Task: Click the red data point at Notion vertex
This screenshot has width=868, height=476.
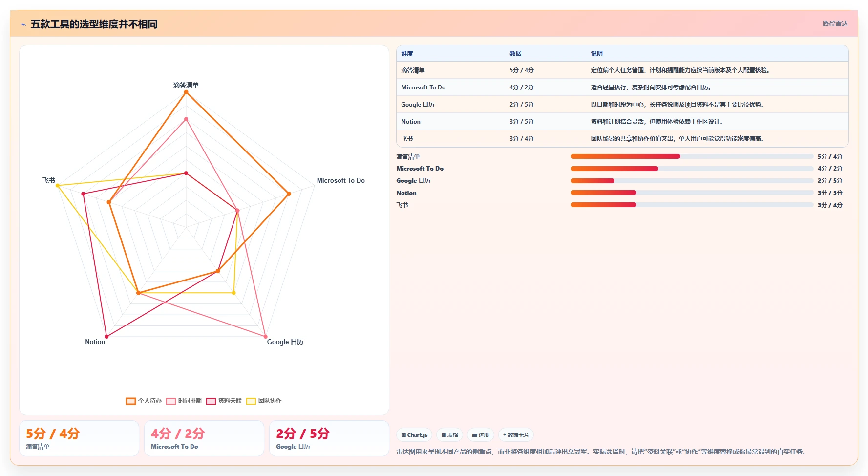Action: tap(106, 337)
